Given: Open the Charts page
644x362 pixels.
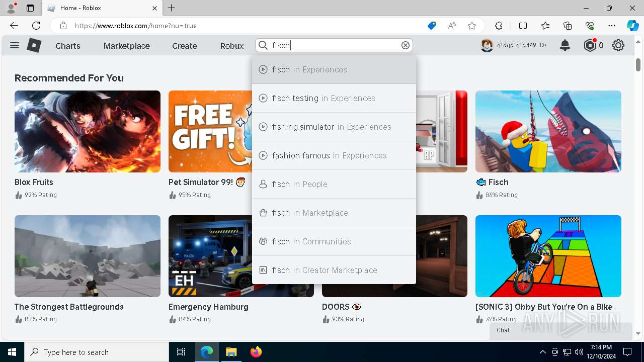Looking at the screenshot, I should point(68,46).
